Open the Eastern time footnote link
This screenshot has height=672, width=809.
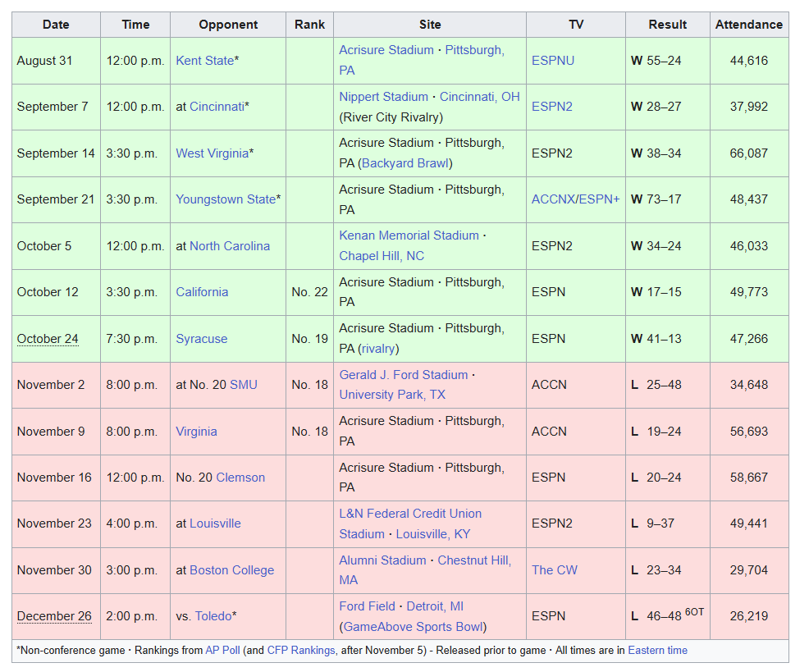pos(657,651)
